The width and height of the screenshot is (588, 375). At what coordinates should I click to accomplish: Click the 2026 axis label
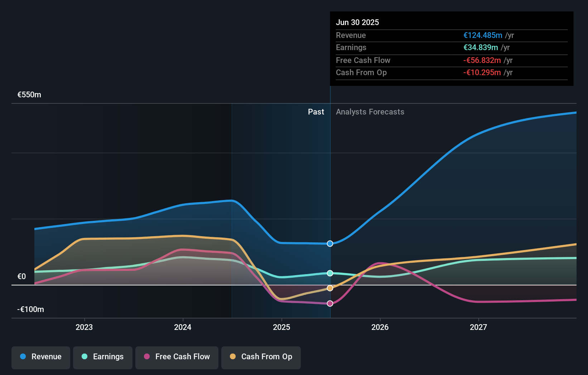click(x=380, y=327)
